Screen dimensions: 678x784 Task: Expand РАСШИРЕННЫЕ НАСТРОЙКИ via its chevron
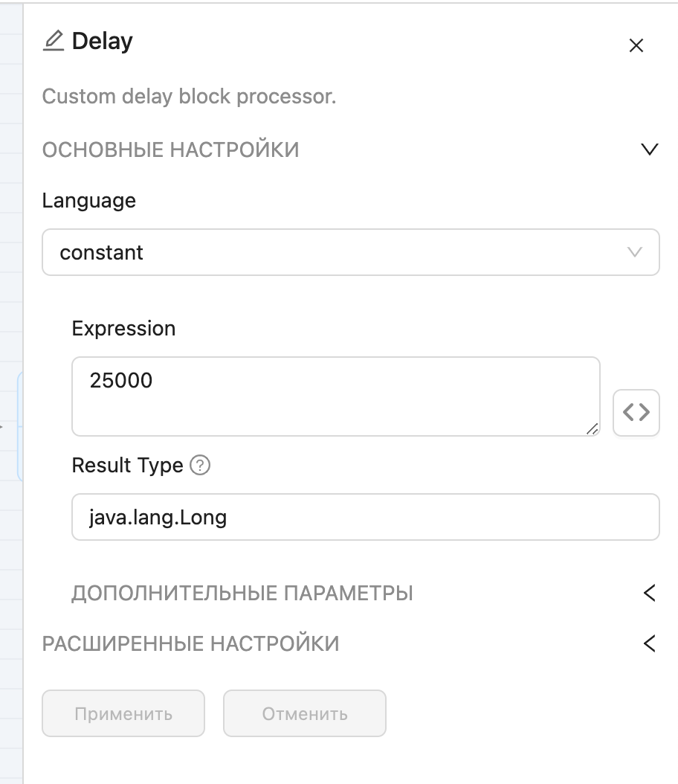649,643
